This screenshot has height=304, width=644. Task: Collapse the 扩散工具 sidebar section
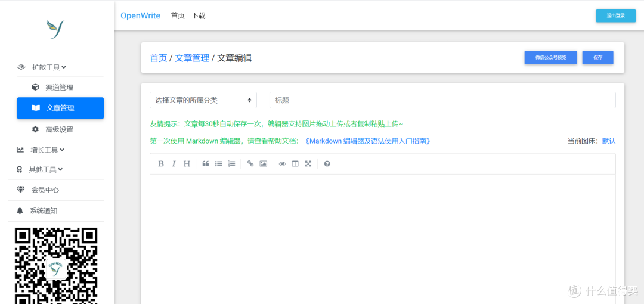tap(49, 67)
